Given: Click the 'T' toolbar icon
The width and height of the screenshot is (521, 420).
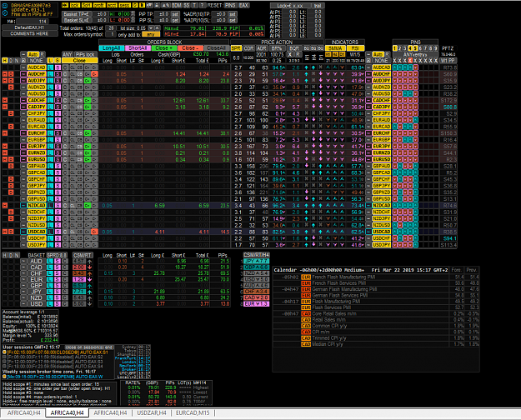Looking at the screenshot, I should [195, 5].
